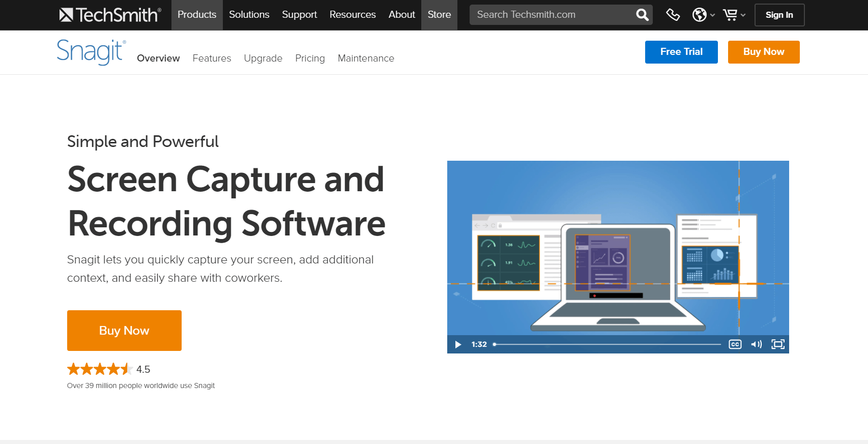Select the Features tab
This screenshot has height=444, width=868.
click(x=212, y=58)
